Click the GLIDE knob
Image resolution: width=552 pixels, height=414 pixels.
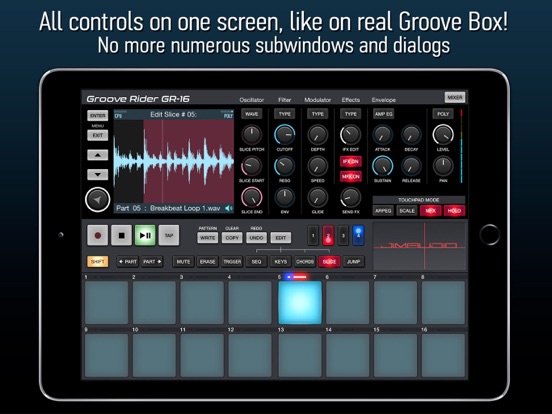tap(318, 197)
